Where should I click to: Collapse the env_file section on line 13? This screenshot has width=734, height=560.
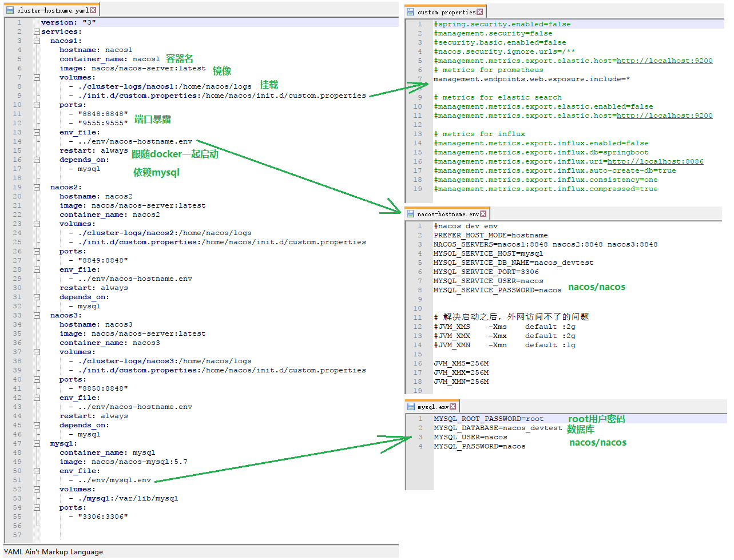37,132
